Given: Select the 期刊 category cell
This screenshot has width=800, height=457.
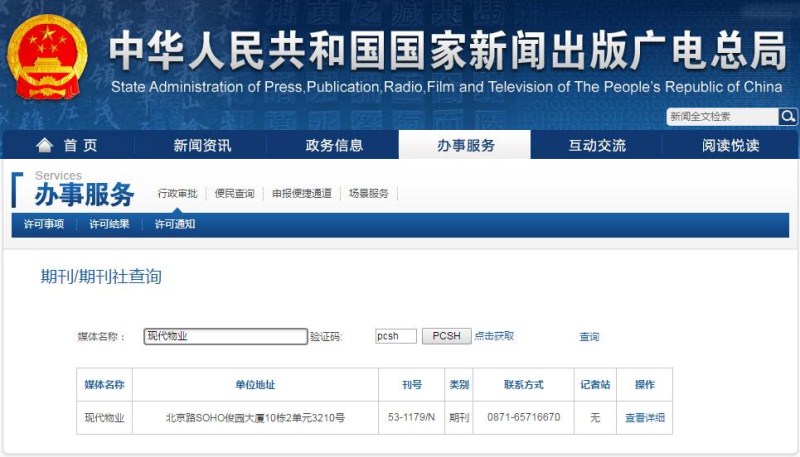Looking at the screenshot, I should 459,418.
